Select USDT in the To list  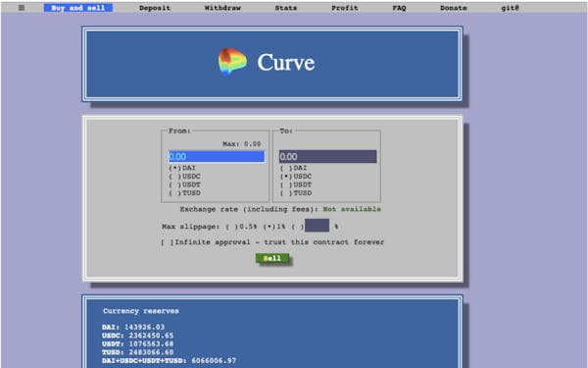[x=296, y=184]
